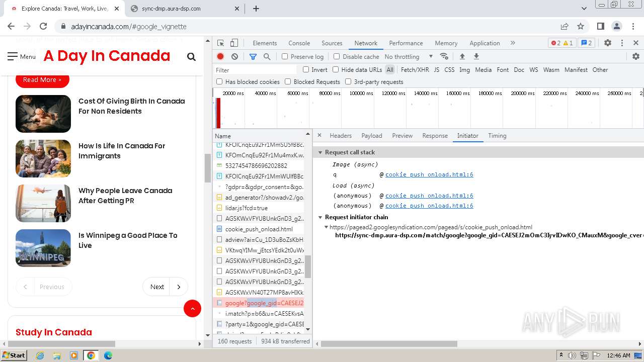
Task: Reload the page in Chrome
Action: (43, 26)
